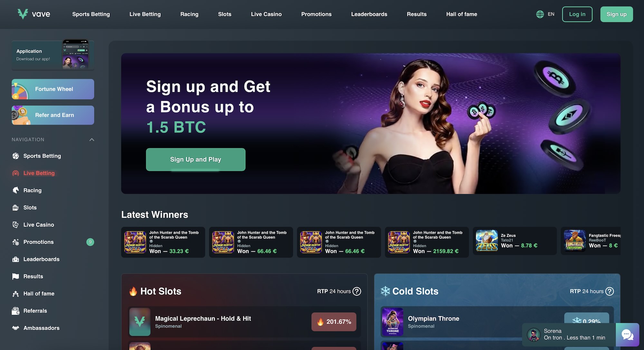This screenshot has height=350, width=644.
Task: Open Promotions in the top menu
Action: pos(316,14)
